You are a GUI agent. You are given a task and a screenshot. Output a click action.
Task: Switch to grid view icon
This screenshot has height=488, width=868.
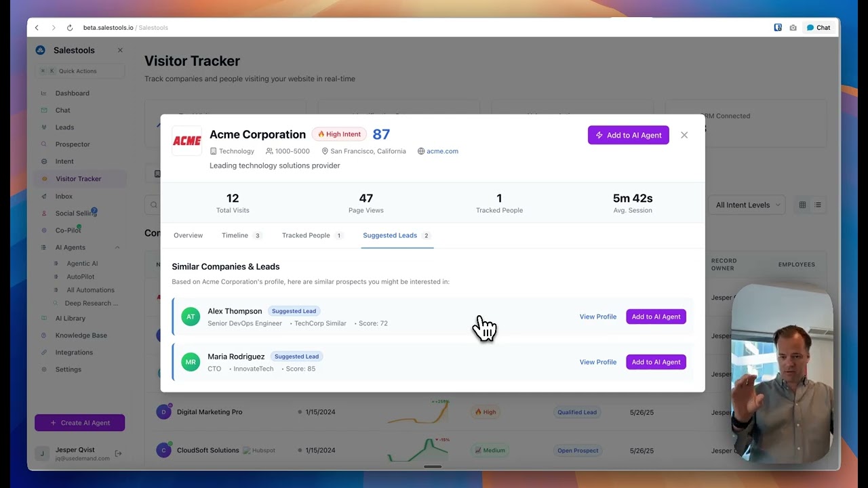(802, 205)
